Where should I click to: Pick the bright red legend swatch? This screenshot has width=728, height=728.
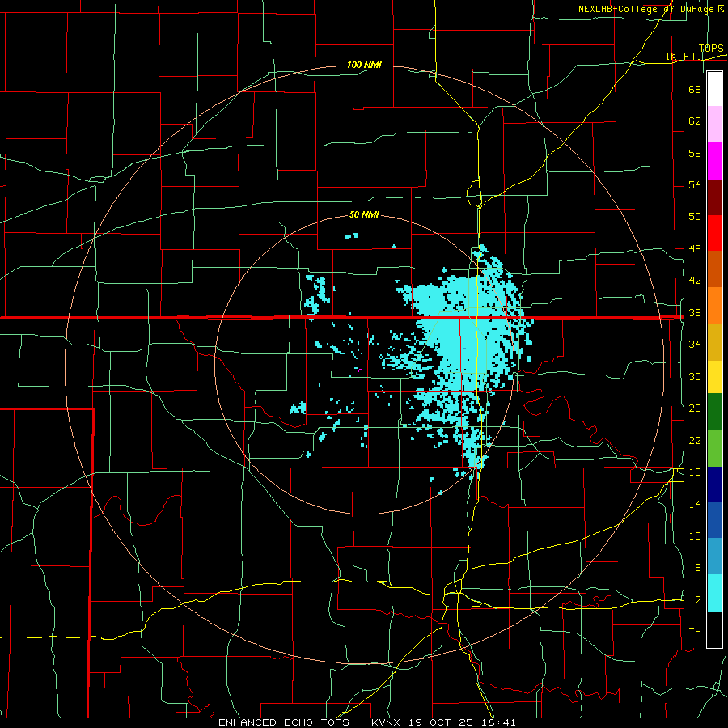714,233
